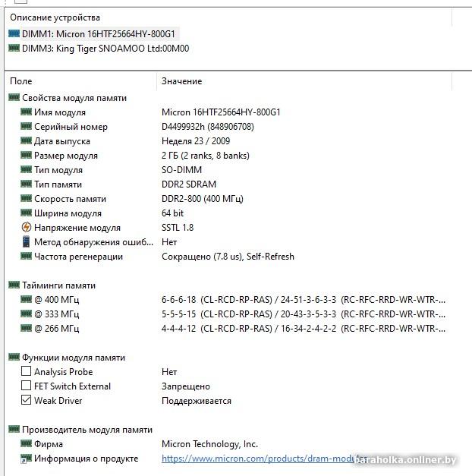472x476 pixels.
Task: Click icon beside Размер модуля
Action: tap(26, 155)
